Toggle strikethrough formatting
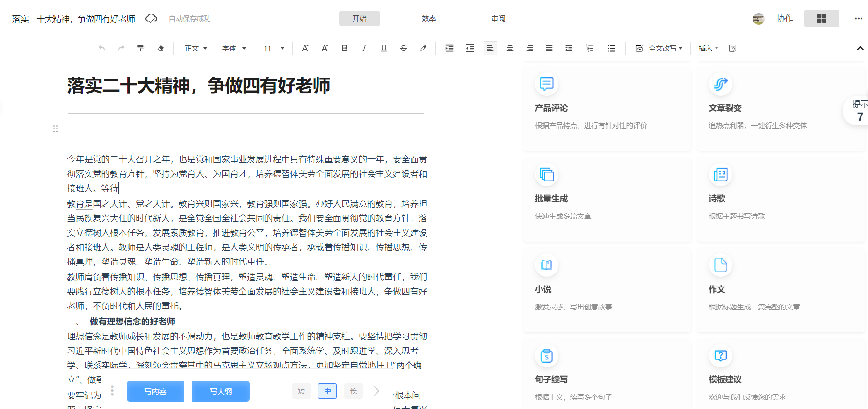Screen dimensions: 868x409 [x=404, y=48]
